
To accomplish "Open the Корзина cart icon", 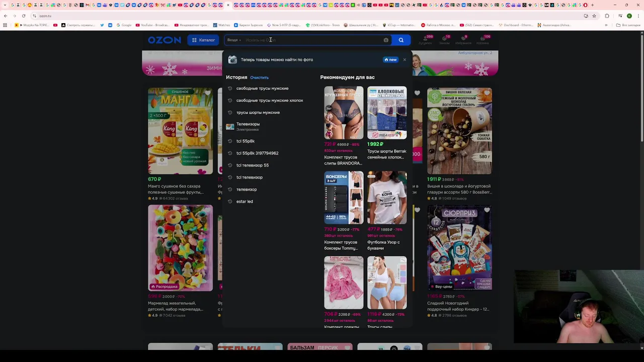I will tap(482, 40).
